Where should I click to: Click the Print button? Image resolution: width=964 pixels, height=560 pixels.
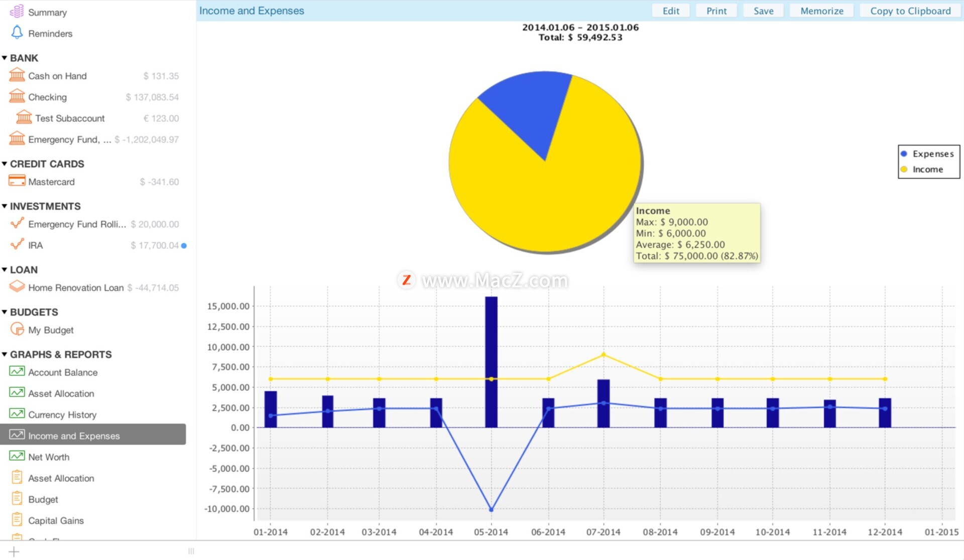[x=716, y=11]
